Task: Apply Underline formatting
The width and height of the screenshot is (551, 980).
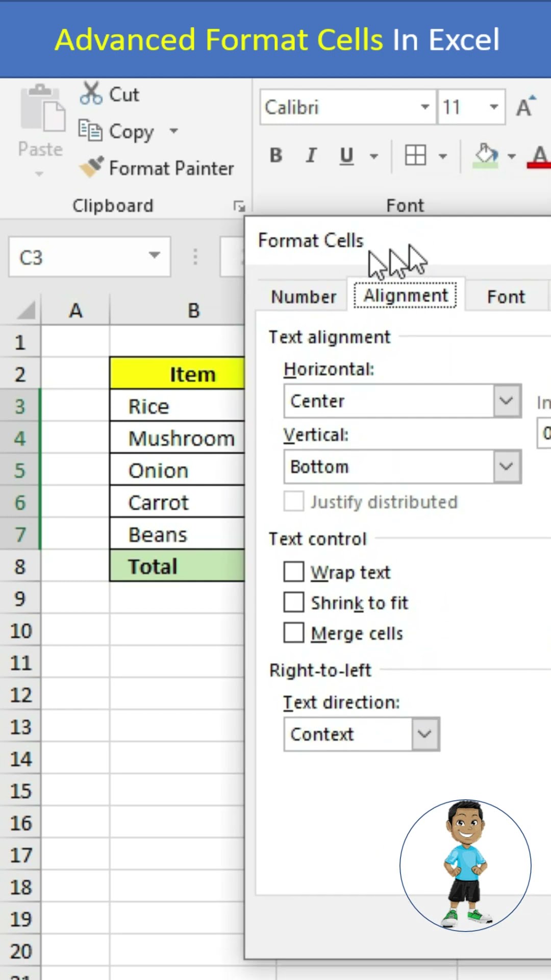Action: pyautogui.click(x=346, y=155)
